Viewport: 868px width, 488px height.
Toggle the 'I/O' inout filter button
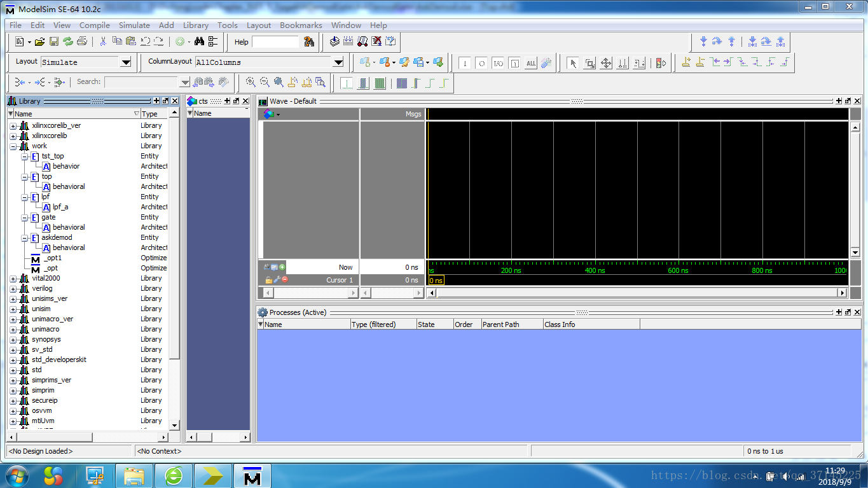[499, 63]
